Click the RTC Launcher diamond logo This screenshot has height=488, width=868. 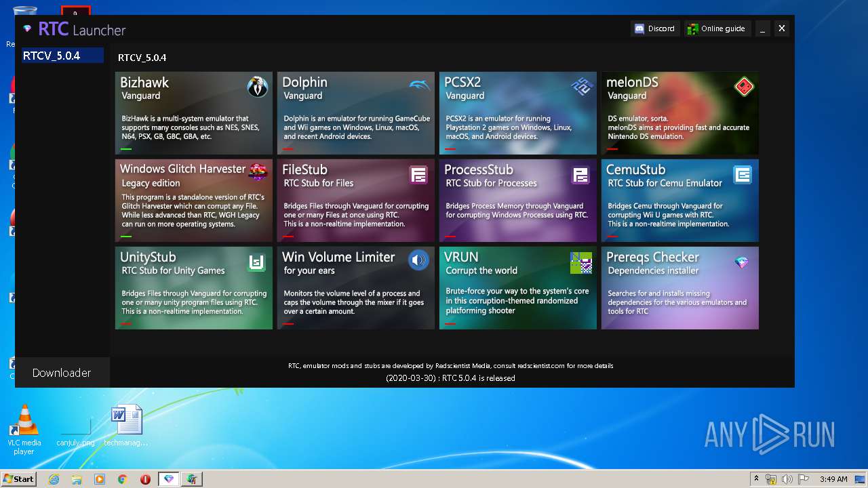(27, 29)
